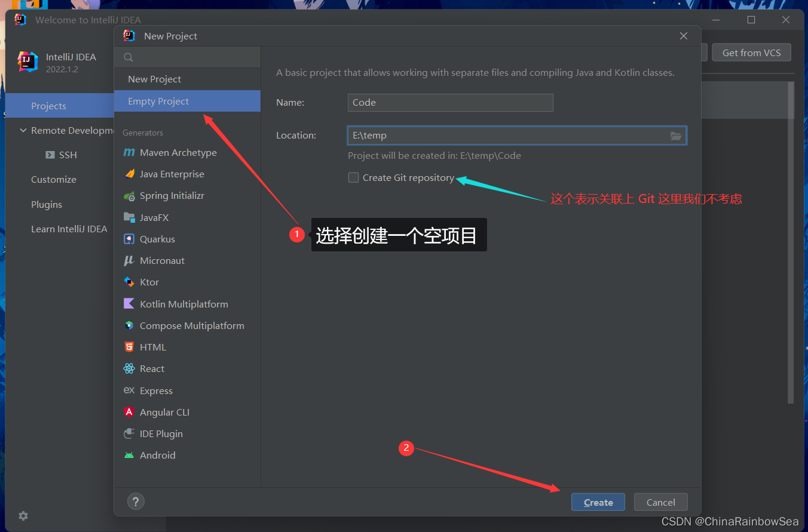Click the Compose Multiplatform icon
This screenshot has height=532, width=808.
coord(129,325)
